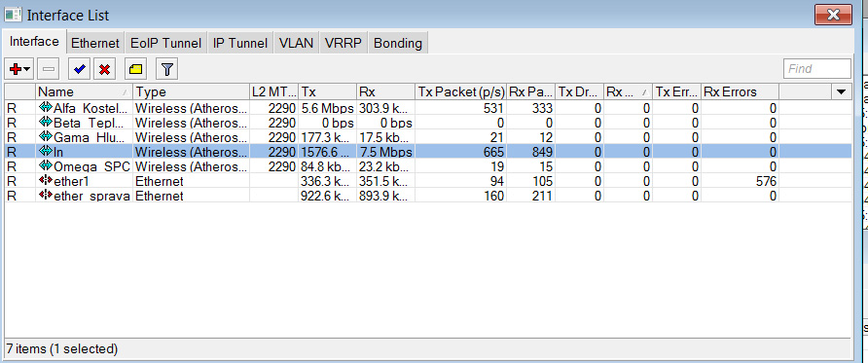This screenshot has height=363, width=868.
Task: Click the 7.5 Mbps Rx value
Action: (x=385, y=152)
